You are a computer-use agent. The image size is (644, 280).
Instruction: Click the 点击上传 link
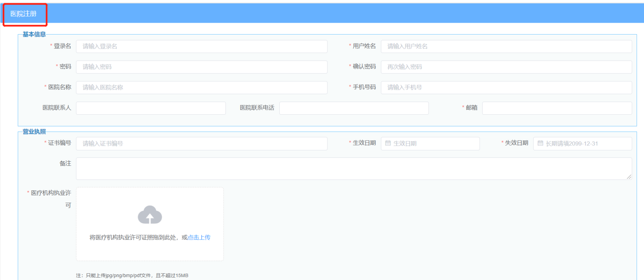[x=199, y=238]
